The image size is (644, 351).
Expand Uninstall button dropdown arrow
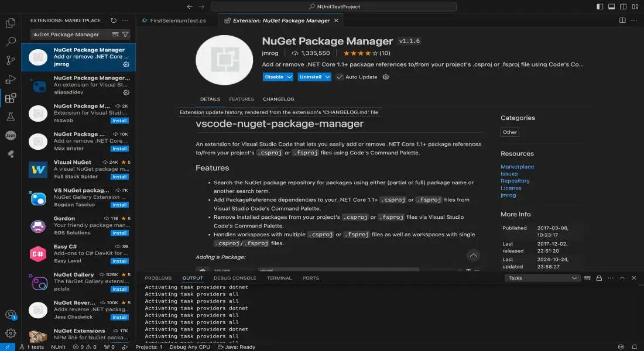pos(327,77)
